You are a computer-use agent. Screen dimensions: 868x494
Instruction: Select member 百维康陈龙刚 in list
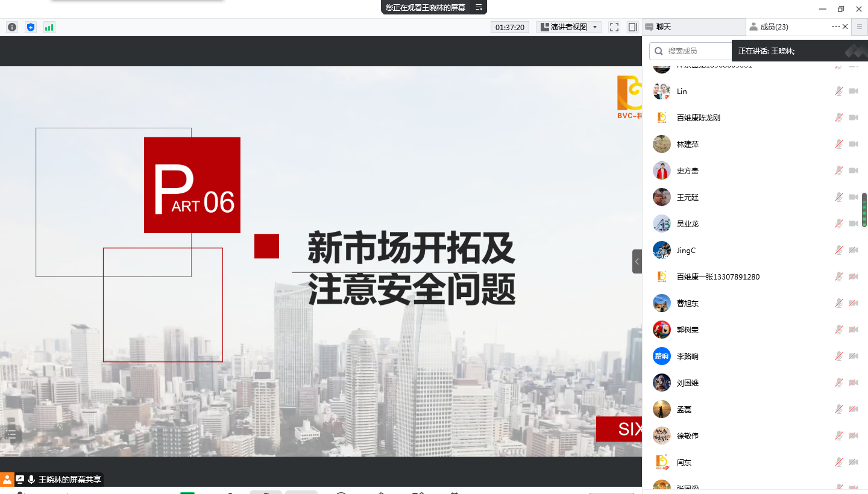698,118
